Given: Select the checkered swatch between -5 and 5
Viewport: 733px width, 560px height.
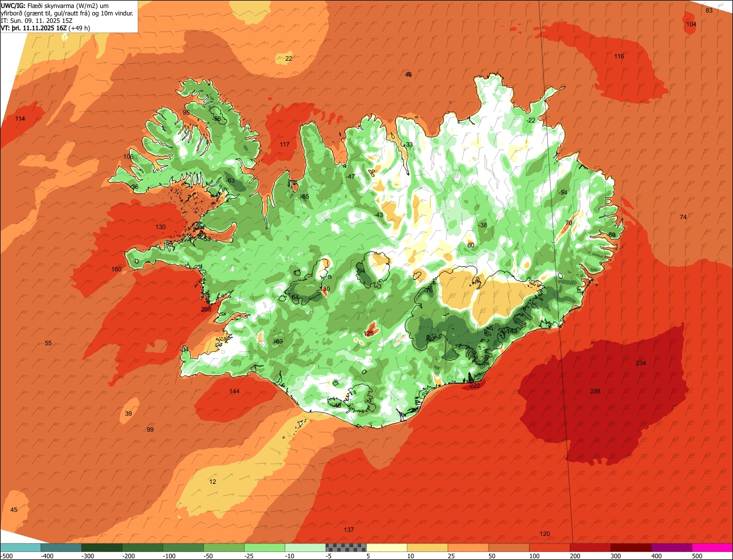Looking at the screenshot, I should tap(345, 547).
